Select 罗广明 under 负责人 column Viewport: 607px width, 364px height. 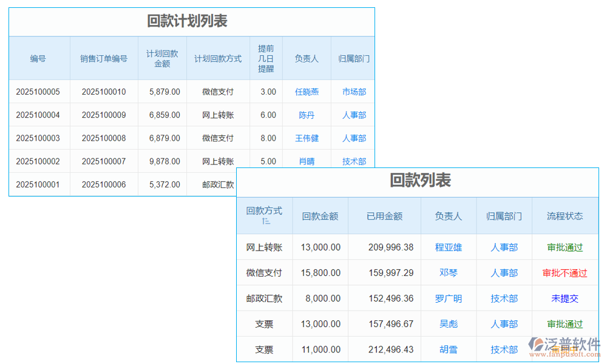[x=449, y=298]
